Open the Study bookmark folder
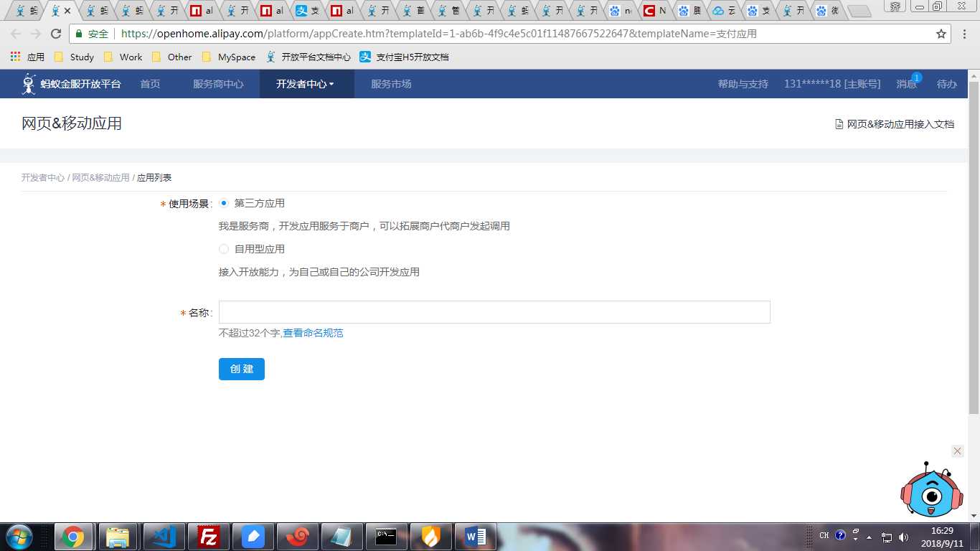 74,57
